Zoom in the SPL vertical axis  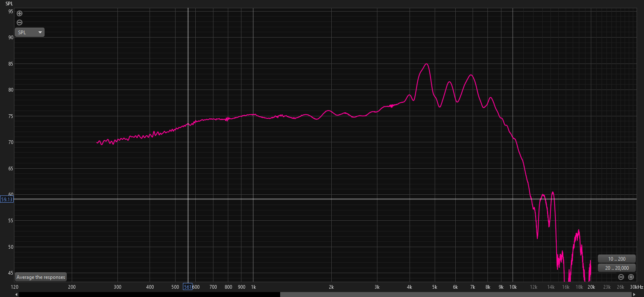(19, 13)
